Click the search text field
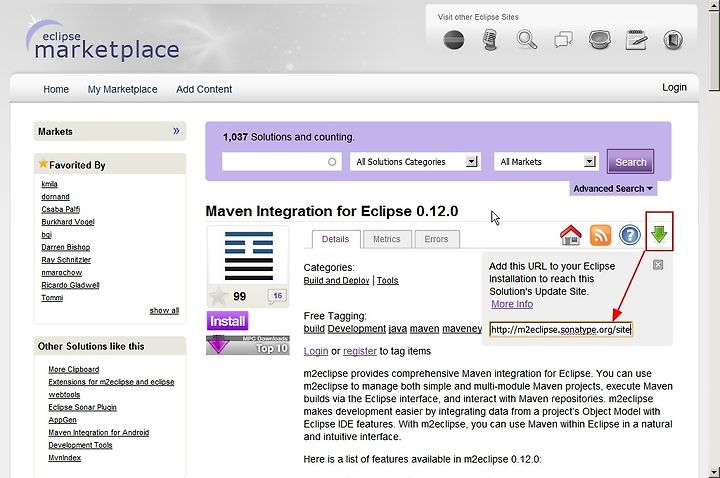Screen dimensions: 720x478 click(281, 162)
